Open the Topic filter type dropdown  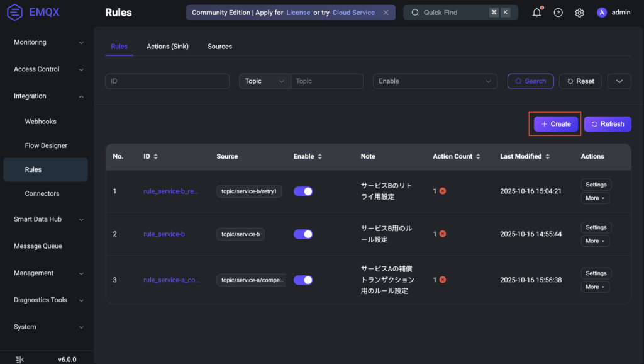(265, 81)
